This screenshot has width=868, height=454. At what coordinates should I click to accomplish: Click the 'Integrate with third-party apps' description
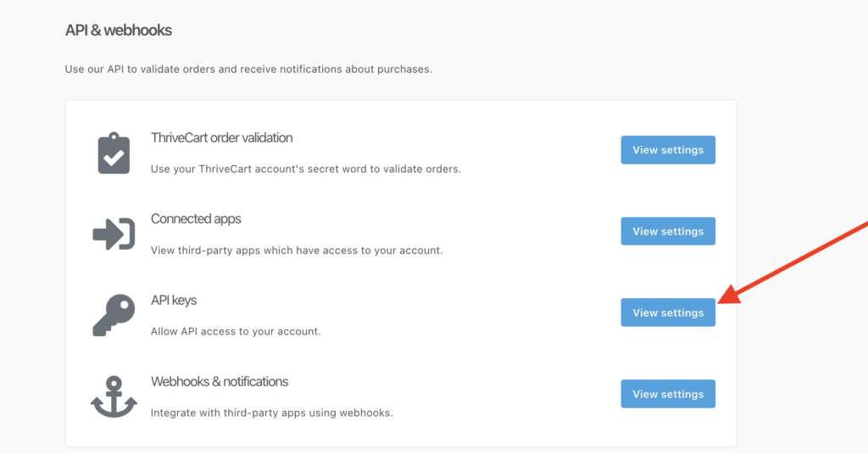point(272,412)
